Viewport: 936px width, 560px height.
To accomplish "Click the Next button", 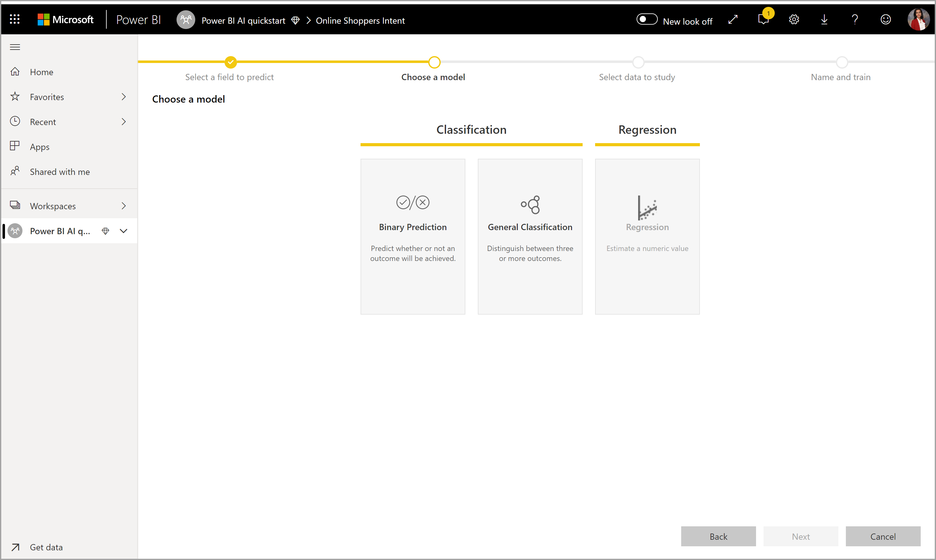I will (801, 537).
